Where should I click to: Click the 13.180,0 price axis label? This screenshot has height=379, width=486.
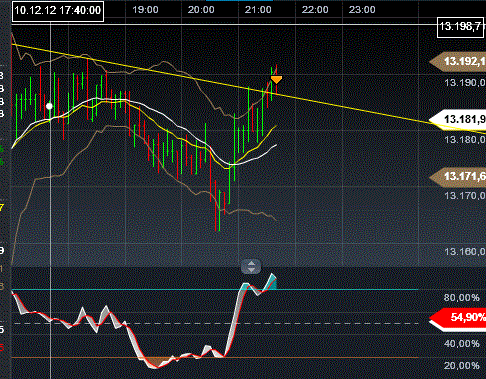465,139
